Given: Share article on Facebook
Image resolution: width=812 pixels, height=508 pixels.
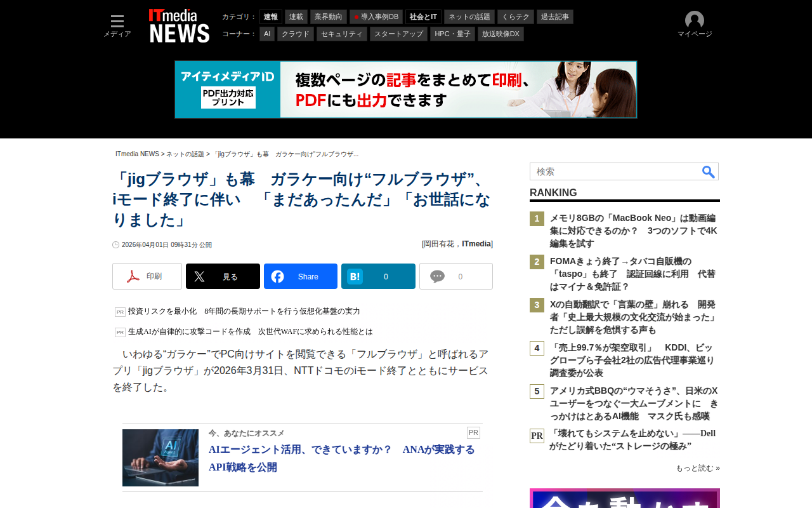Looking at the screenshot, I should click(x=301, y=276).
